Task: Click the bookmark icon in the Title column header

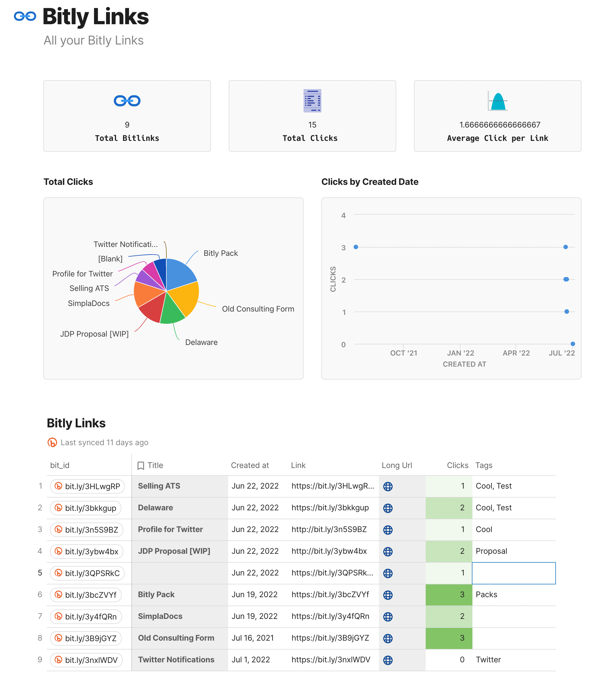Action: pyautogui.click(x=141, y=465)
